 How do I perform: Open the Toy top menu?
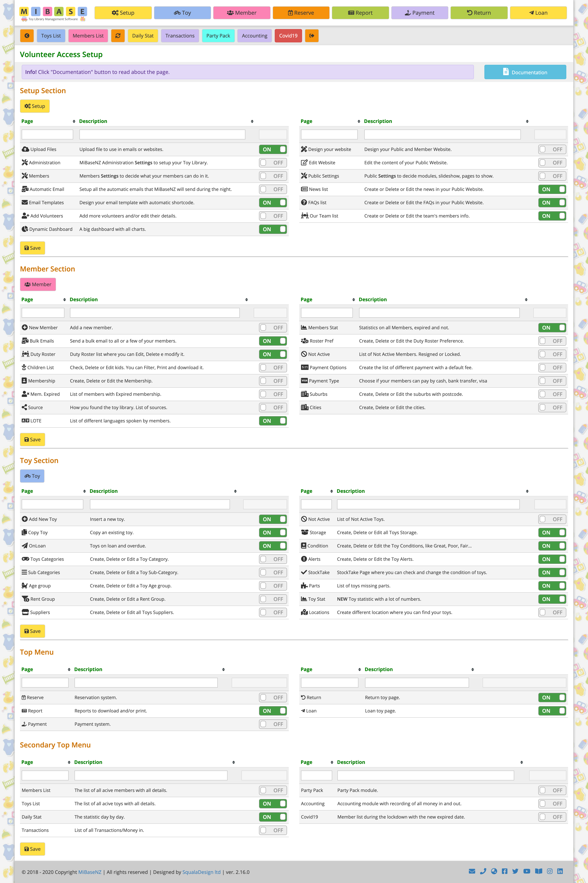(182, 13)
